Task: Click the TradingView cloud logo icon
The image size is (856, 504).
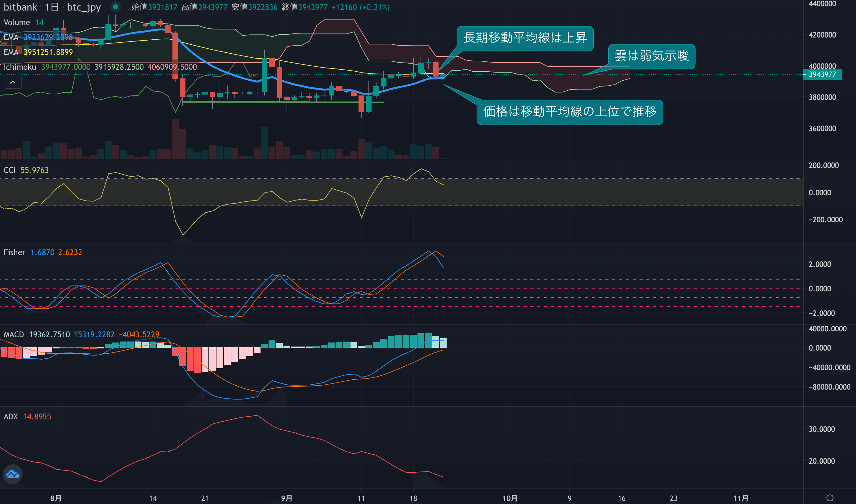Action: 13,474
